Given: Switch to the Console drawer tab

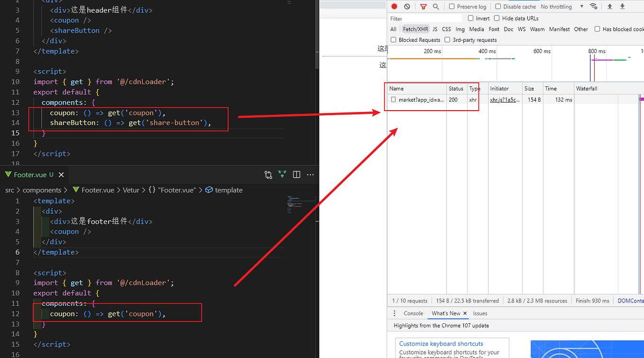Looking at the screenshot, I should point(414,313).
